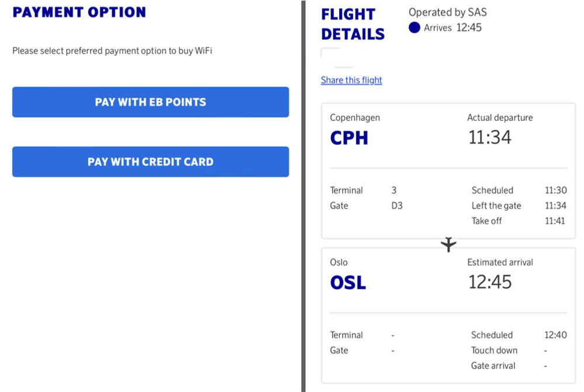This screenshot has width=584, height=392.
Task: Click the airplane icon between flight cards
Action: (x=448, y=244)
